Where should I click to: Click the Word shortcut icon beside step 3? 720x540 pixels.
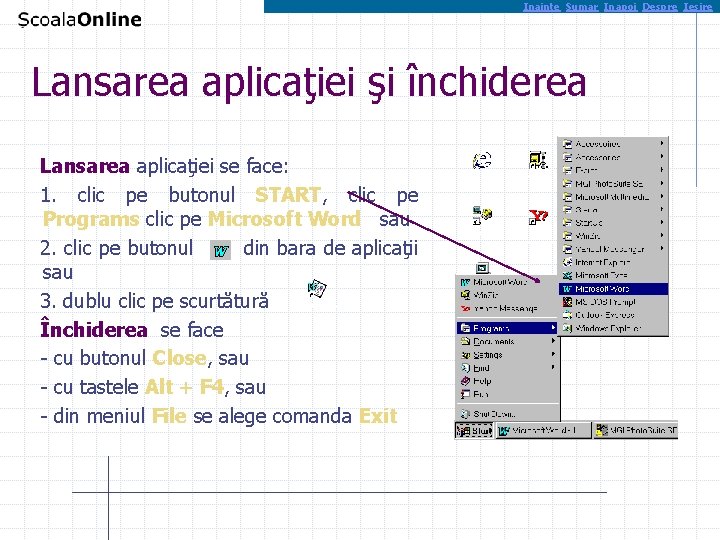[317, 288]
